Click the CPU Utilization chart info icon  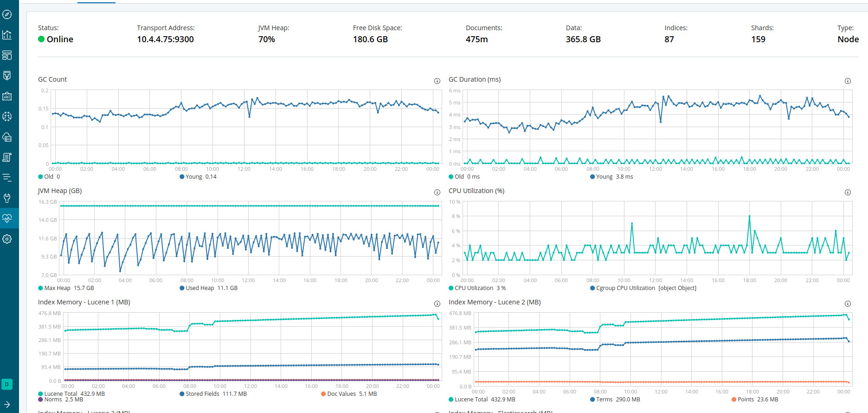848,192
